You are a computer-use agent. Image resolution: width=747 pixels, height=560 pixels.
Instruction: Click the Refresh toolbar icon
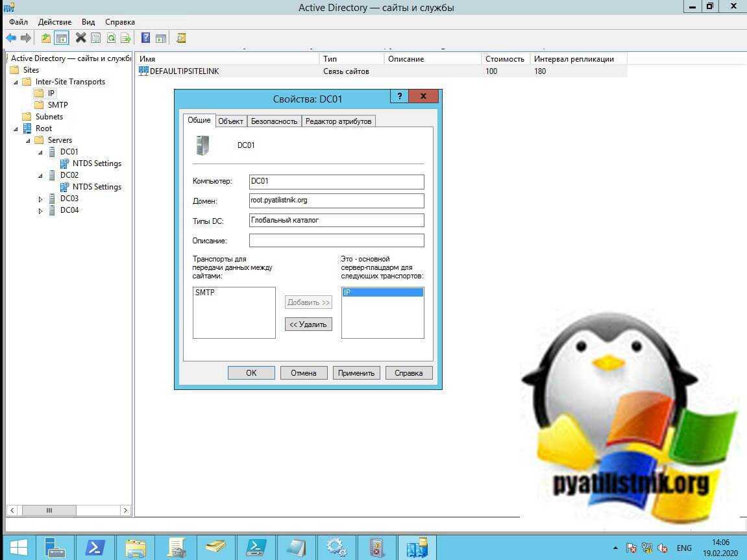tap(111, 38)
